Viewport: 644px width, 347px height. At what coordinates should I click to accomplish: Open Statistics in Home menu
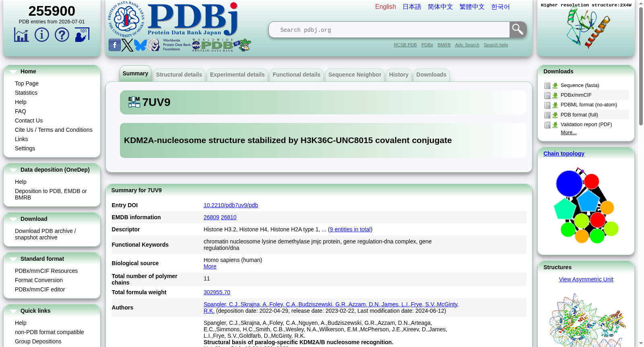point(26,93)
